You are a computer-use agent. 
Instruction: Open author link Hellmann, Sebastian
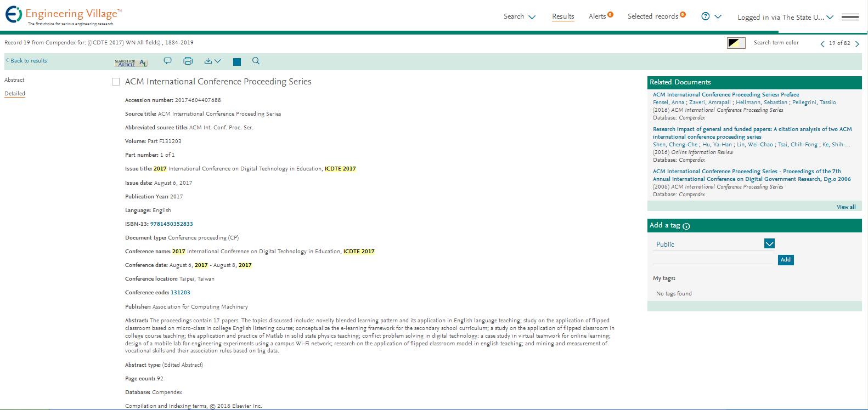coord(762,102)
